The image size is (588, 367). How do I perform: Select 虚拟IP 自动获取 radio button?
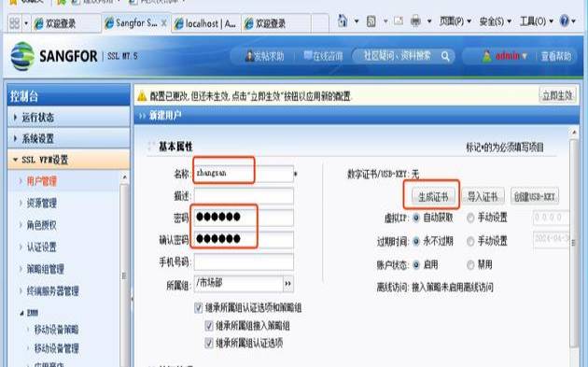[x=416, y=218]
